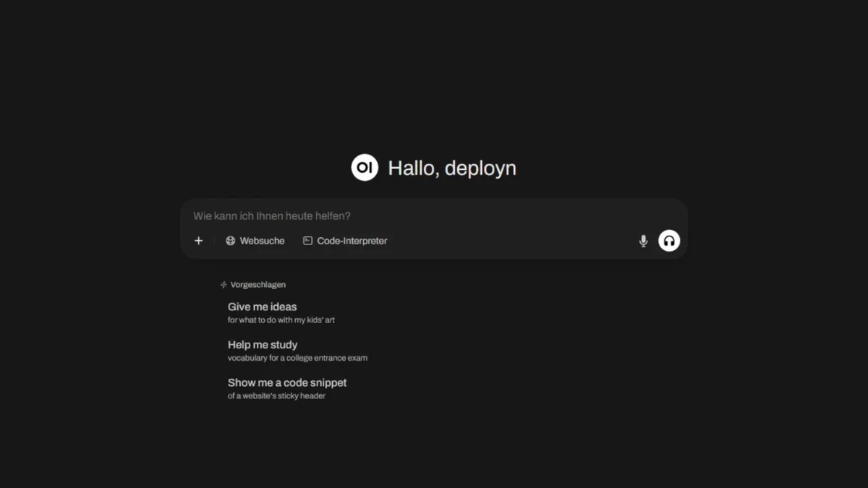Select the 'Give me ideas' suggestion
The image size is (868, 488).
[262, 307]
